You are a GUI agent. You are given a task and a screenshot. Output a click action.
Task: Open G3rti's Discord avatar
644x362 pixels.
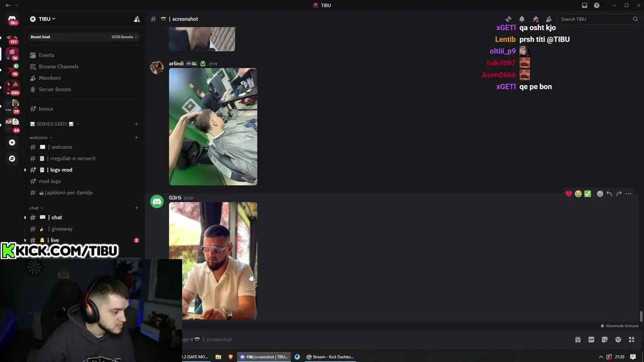[x=157, y=202]
